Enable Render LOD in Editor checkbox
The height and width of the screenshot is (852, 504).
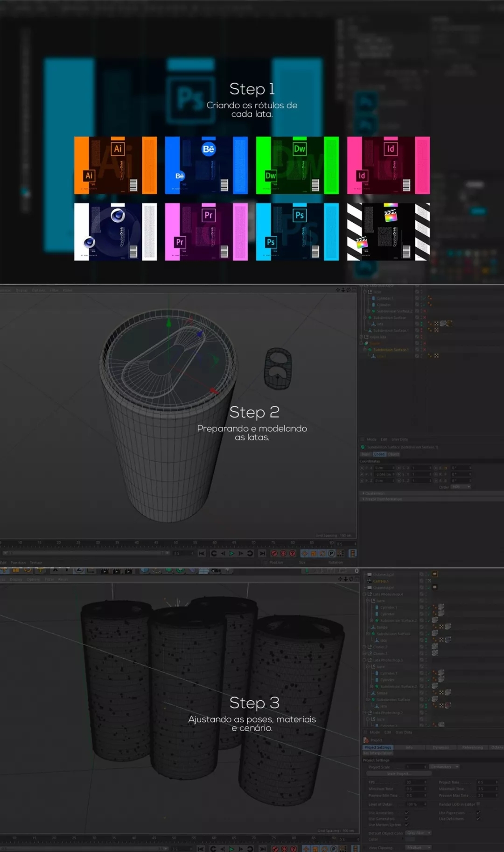point(478,804)
